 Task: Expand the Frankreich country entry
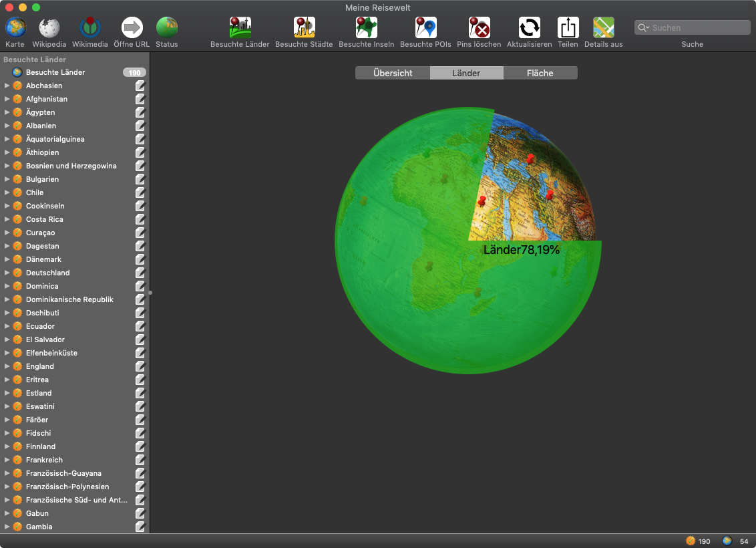pyautogui.click(x=7, y=460)
